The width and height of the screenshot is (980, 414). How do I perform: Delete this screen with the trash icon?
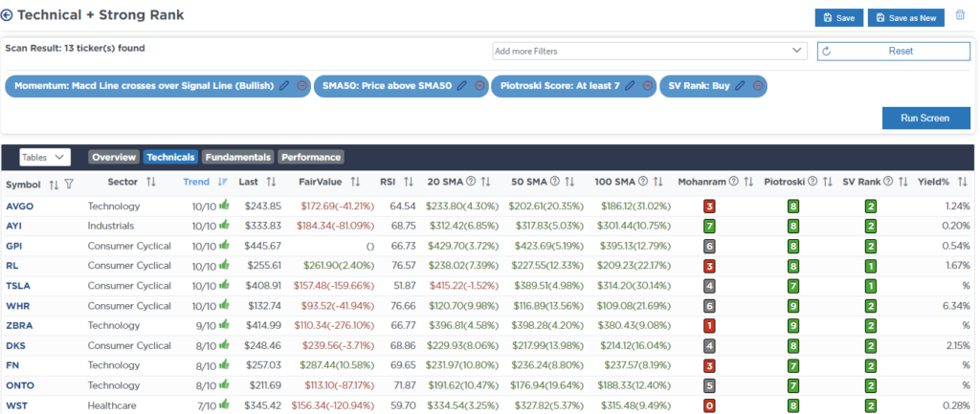(960, 15)
